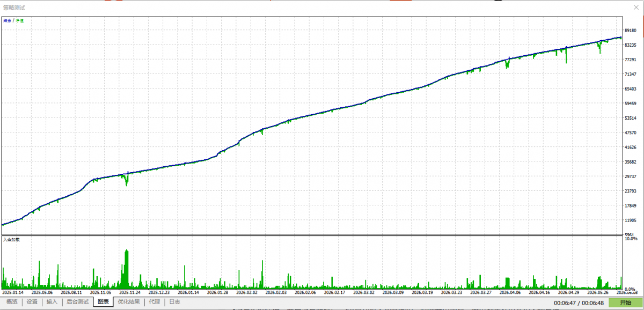
Task: Click the 2026.01.14 date label
Action: click(x=188, y=293)
